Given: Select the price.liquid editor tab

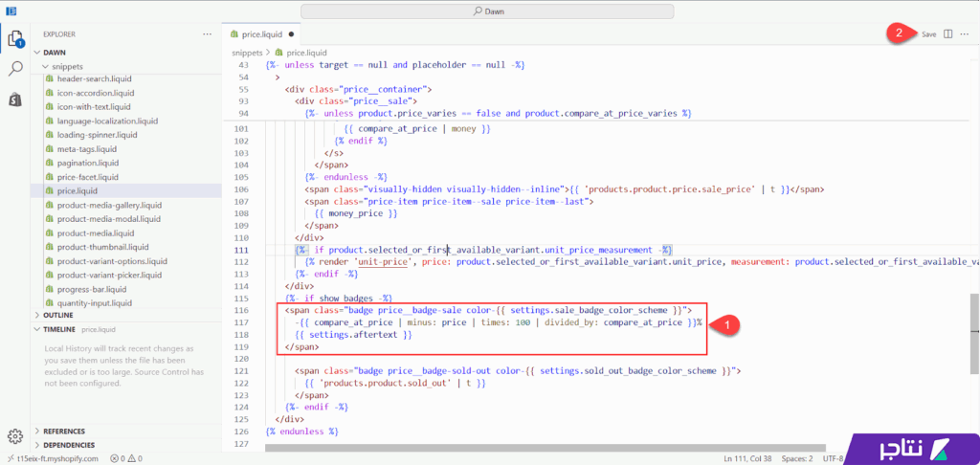Looking at the screenshot, I should click(261, 33).
